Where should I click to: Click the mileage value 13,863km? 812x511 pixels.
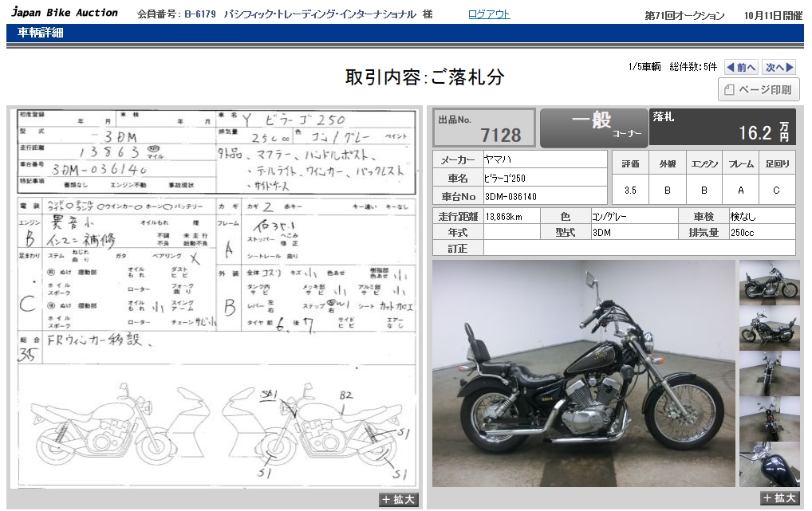[x=504, y=216]
